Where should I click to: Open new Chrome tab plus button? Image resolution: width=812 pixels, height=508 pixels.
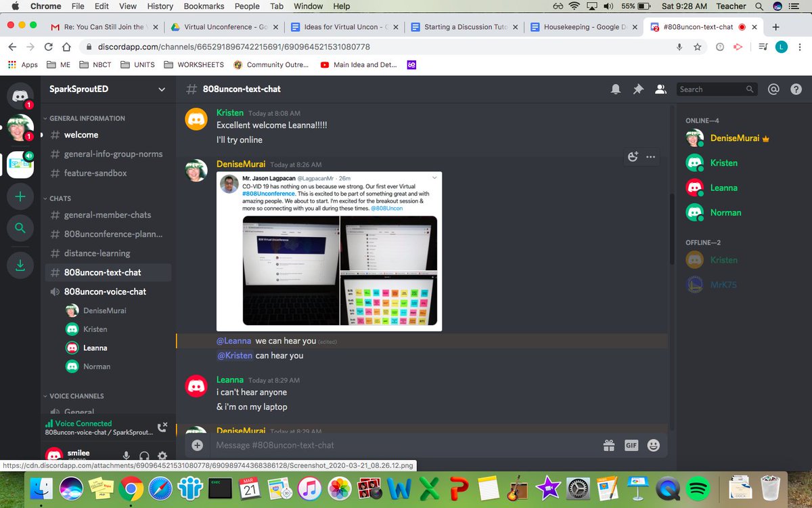tap(775, 27)
